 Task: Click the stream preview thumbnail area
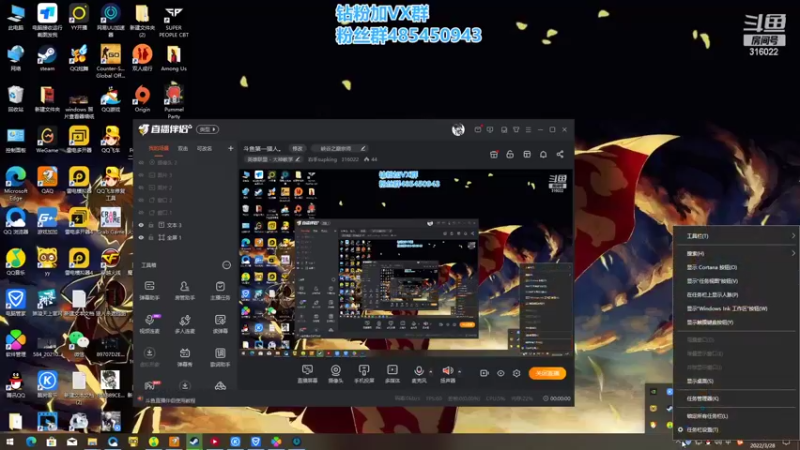pyautogui.click(x=406, y=263)
